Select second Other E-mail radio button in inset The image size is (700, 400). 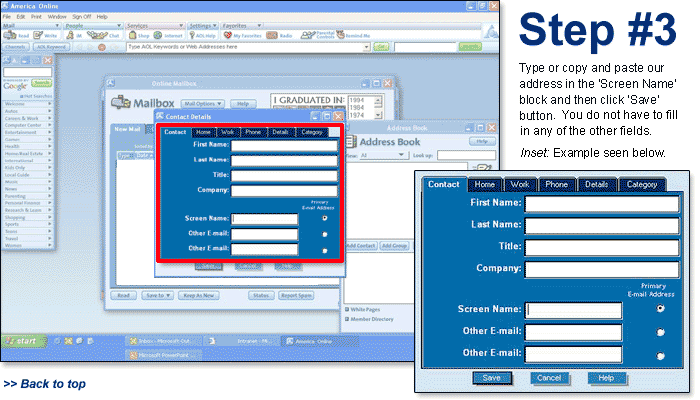click(x=660, y=355)
